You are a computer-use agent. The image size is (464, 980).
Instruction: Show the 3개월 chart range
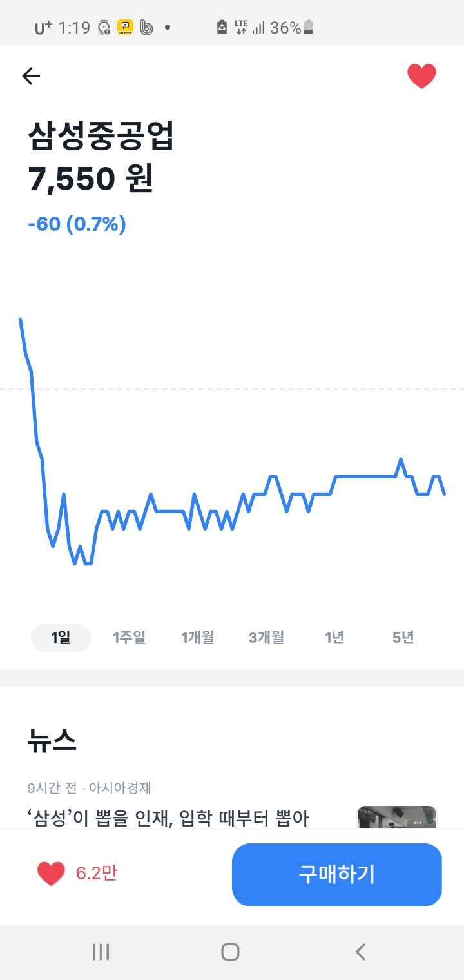[266, 638]
